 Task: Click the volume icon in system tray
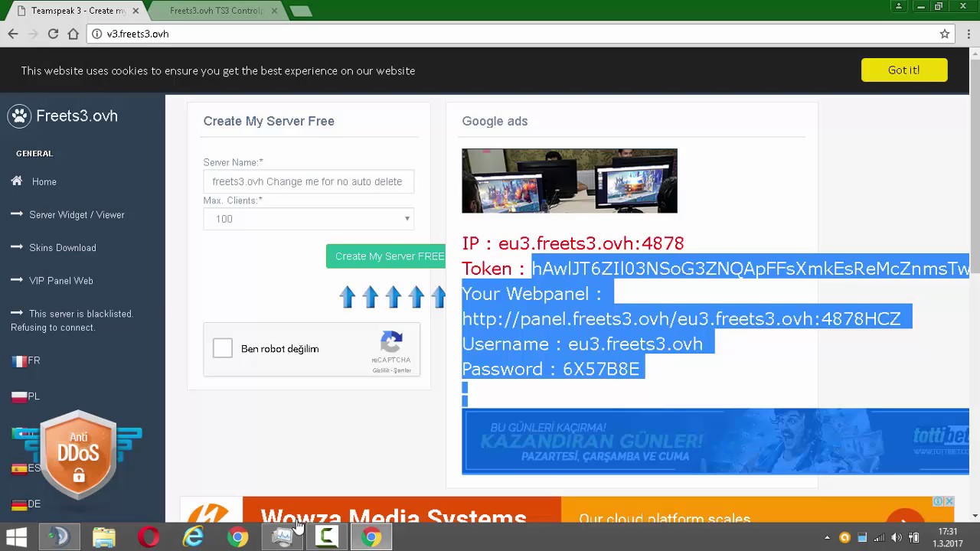(x=897, y=537)
